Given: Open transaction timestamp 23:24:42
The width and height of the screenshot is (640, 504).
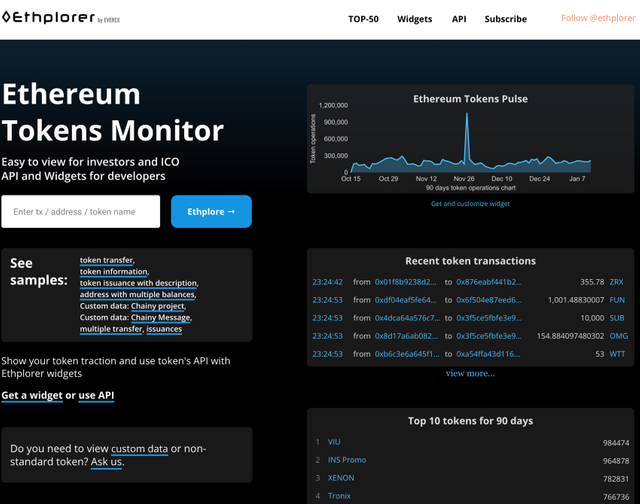Looking at the screenshot, I should tap(327, 282).
